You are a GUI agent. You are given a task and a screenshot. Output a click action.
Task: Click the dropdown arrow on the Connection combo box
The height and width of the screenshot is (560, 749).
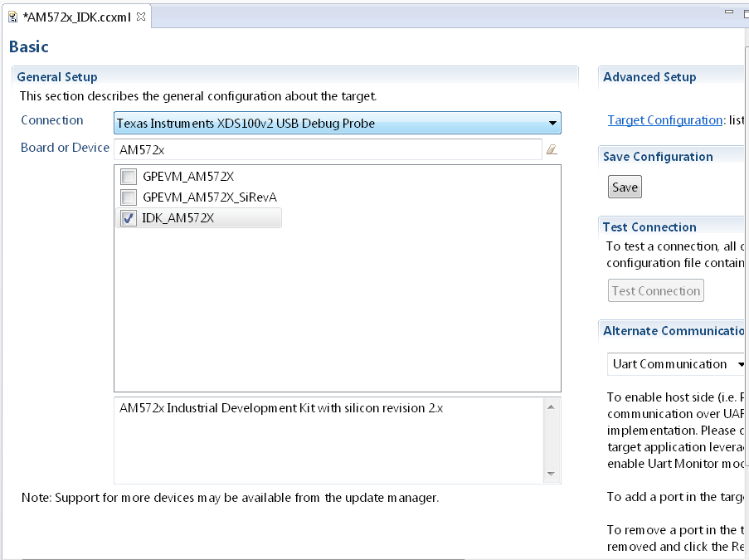pos(552,123)
